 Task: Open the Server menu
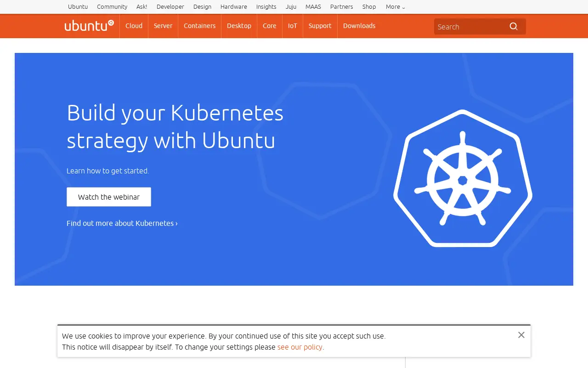[x=163, y=26]
